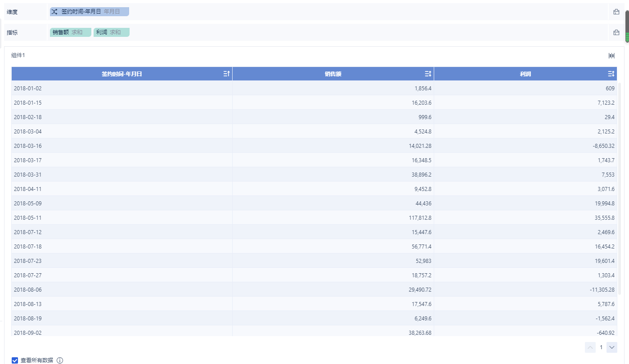The image size is (629, 364).
Task: Click the profit value -8,650.32
Action: point(603,146)
